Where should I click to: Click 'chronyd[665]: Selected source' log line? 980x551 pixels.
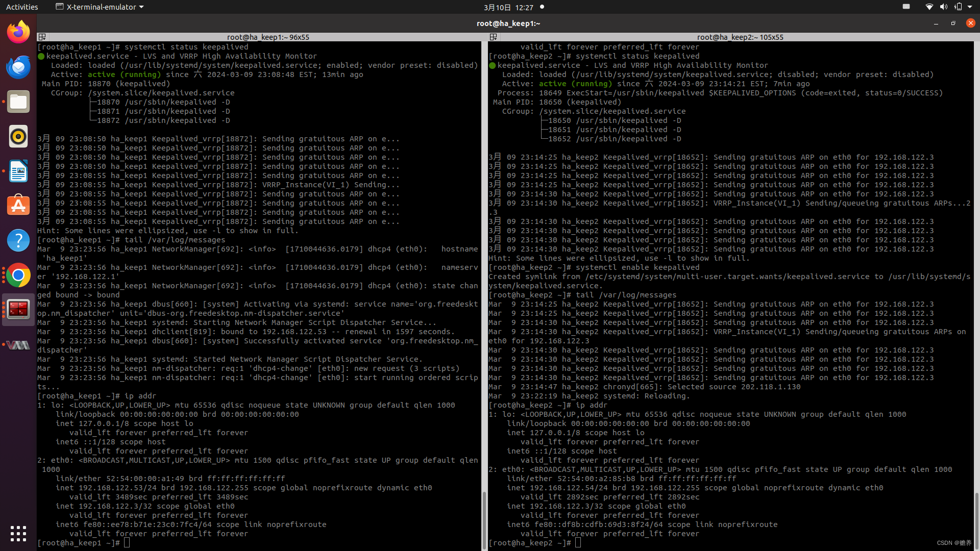click(645, 387)
